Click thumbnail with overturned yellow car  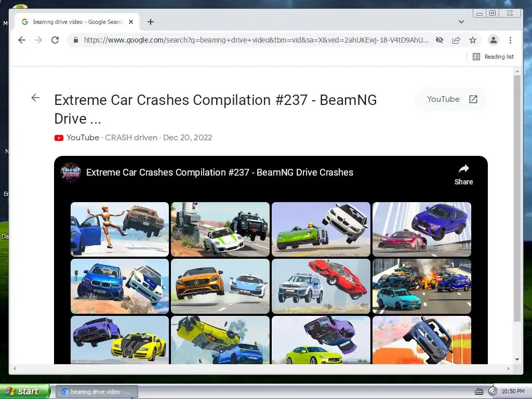220,340
